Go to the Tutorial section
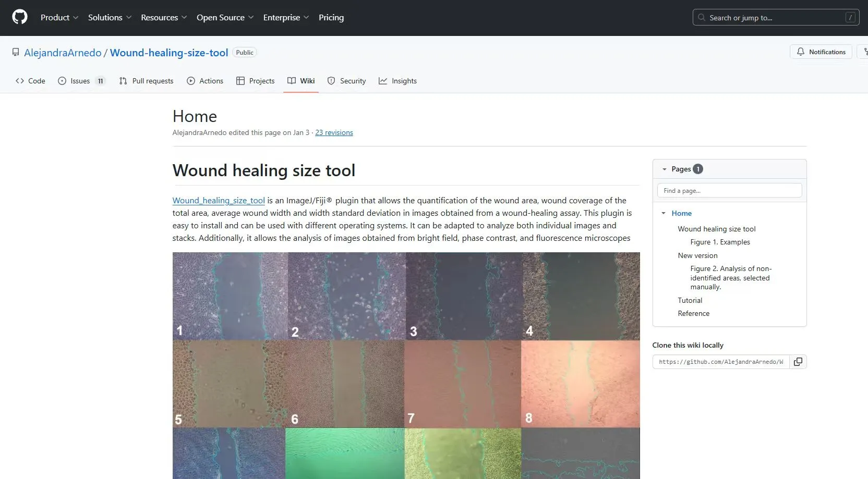 pyautogui.click(x=690, y=300)
